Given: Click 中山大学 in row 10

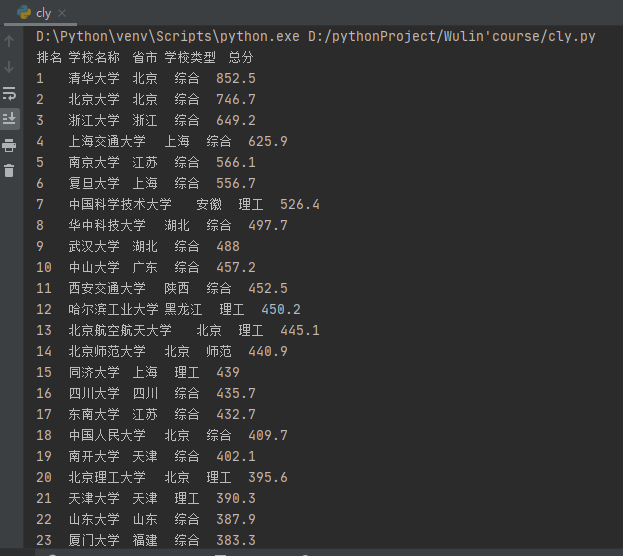Looking at the screenshot, I should 94,267.
